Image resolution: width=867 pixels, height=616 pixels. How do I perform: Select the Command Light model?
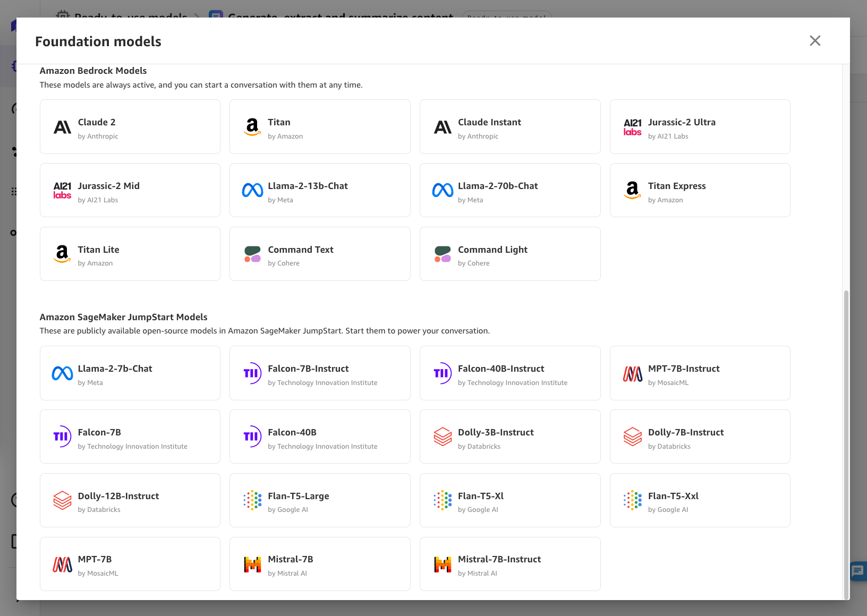[x=510, y=254]
